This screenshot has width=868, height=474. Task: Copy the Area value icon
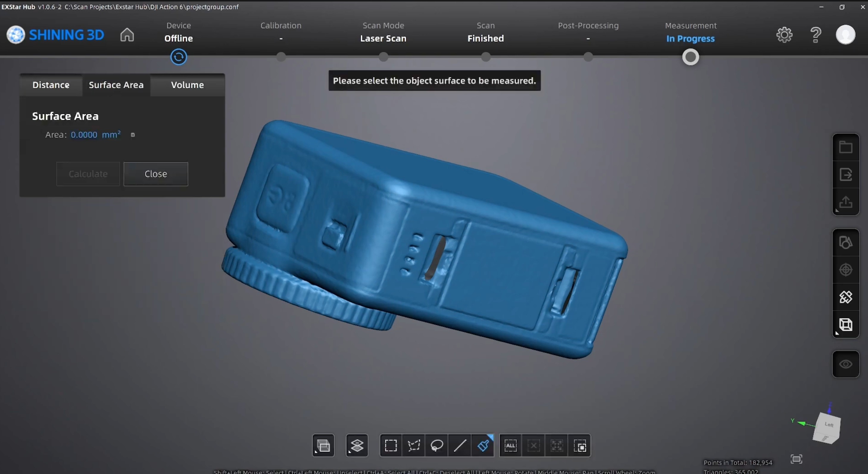coord(133,135)
